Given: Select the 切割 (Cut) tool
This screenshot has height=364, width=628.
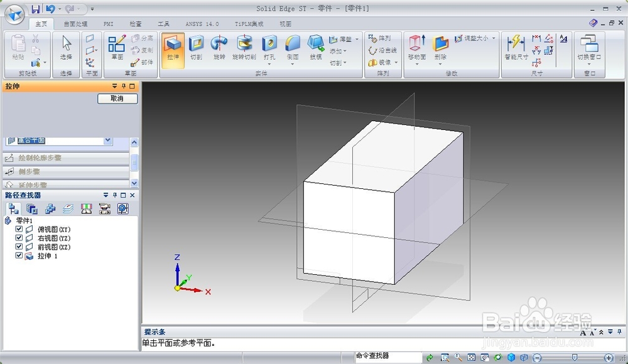Looking at the screenshot, I should coord(196,48).
